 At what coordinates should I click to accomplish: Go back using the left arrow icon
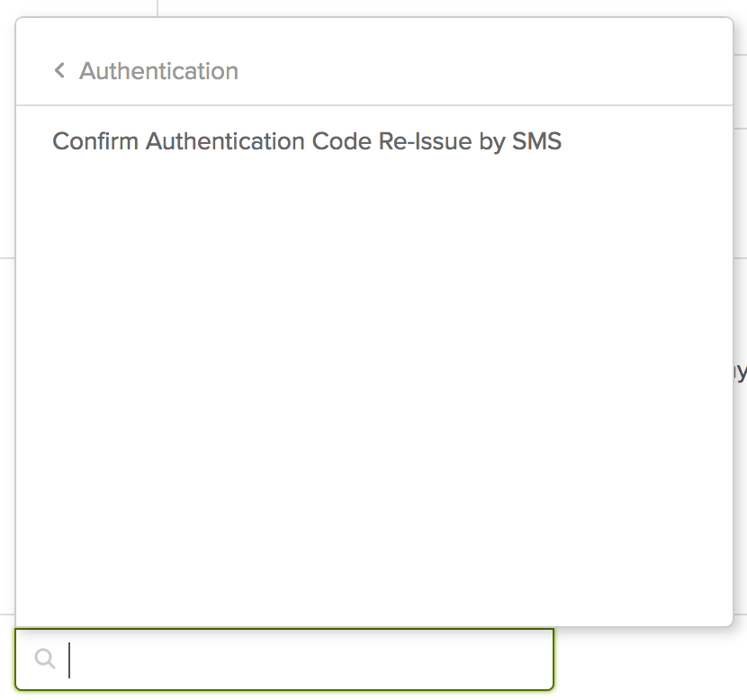coord(59,70)
